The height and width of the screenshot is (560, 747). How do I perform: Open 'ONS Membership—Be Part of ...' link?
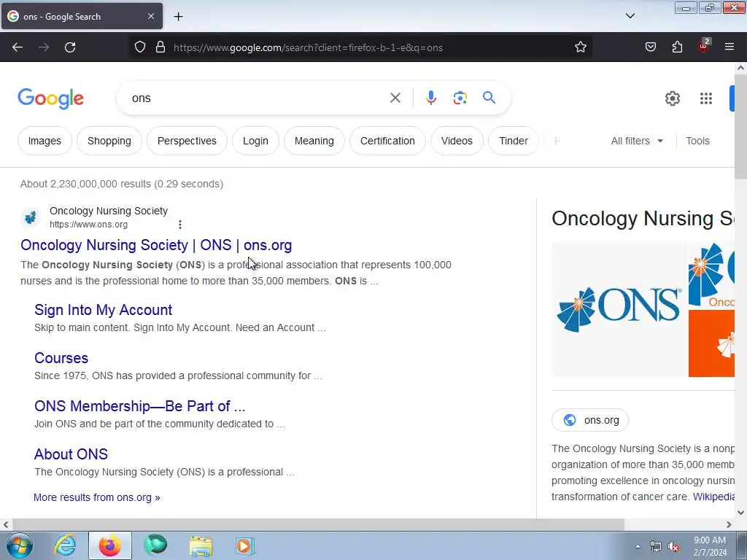tap(140, 406)
